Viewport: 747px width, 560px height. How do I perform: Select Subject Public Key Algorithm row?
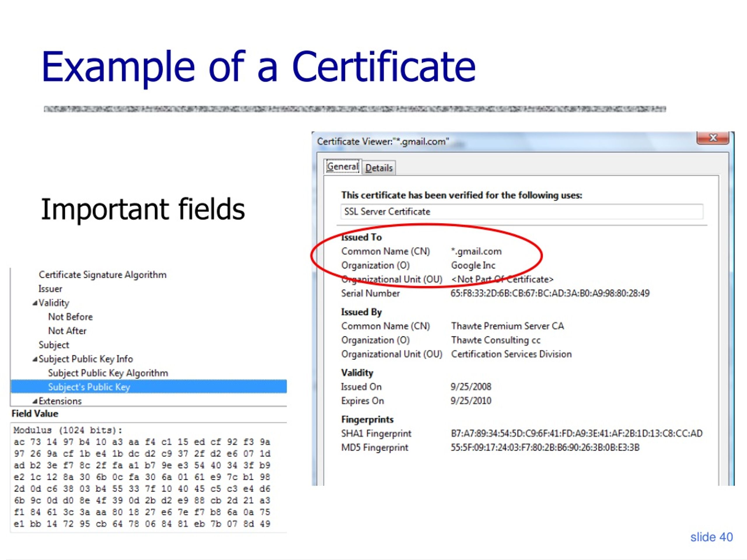coord(108,373)
